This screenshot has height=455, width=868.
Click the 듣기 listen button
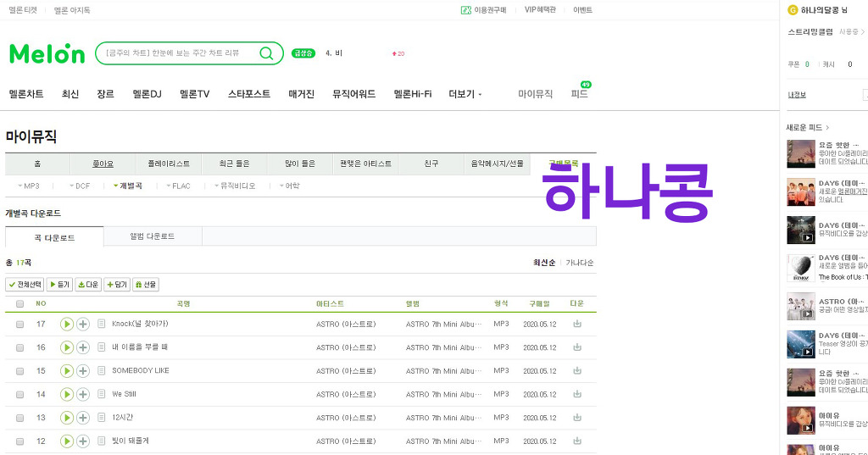(x=60, y=285)
